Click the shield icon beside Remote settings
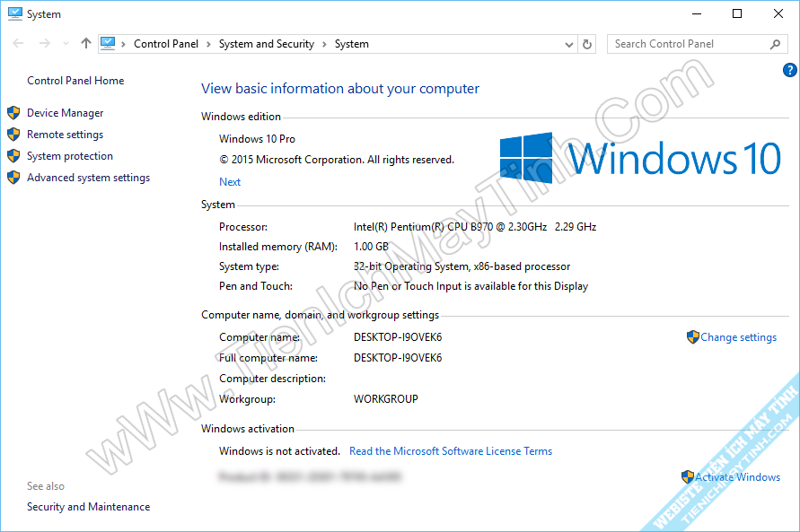The image size is (800, 532). [13, 135]
